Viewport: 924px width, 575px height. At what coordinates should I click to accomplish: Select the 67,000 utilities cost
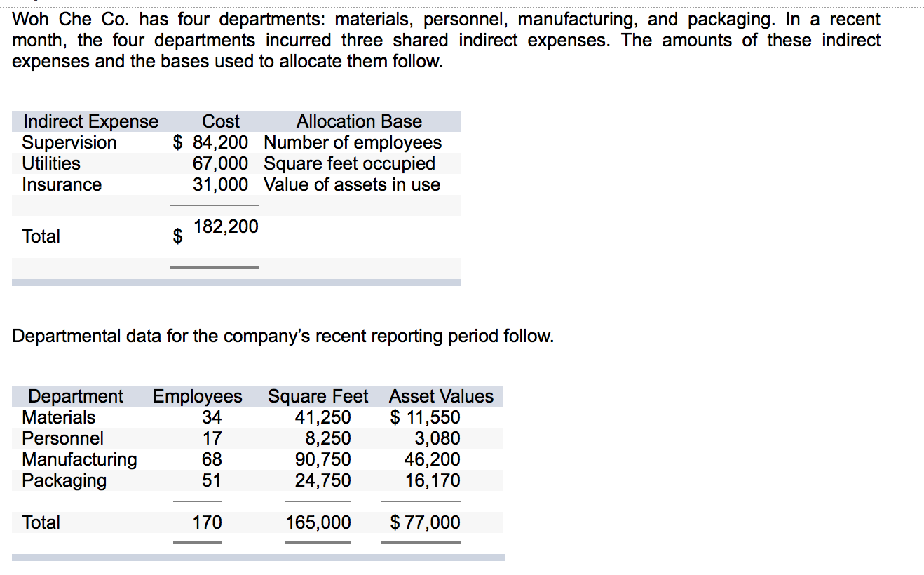coord(220,163)
